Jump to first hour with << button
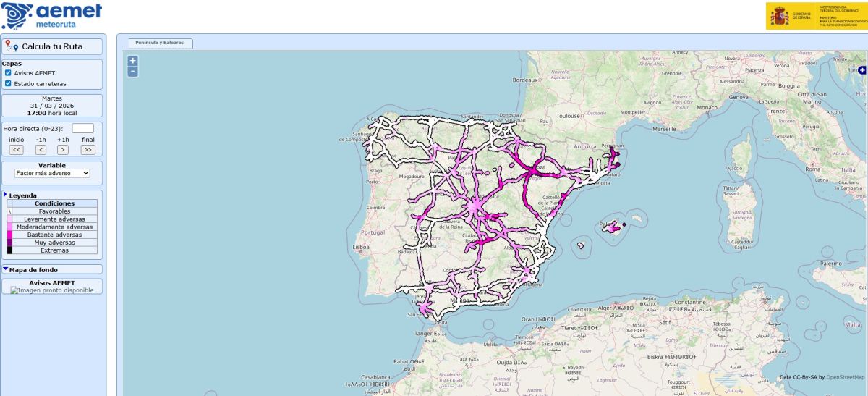The image size is (868, 396). pos(17,150)
